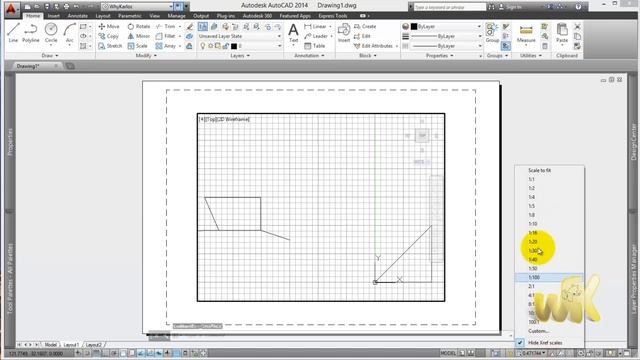Open the Parametric ribbon tab
Image resolution: width=640 pixels, height=360 pixels.
coord(129,16)
